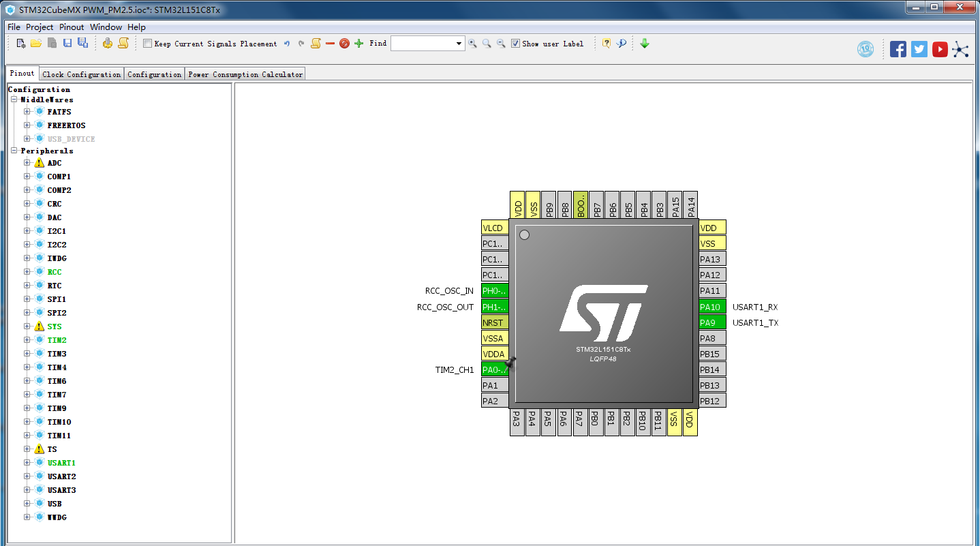Toggle Show user Label checkbox

pos(516,44)
